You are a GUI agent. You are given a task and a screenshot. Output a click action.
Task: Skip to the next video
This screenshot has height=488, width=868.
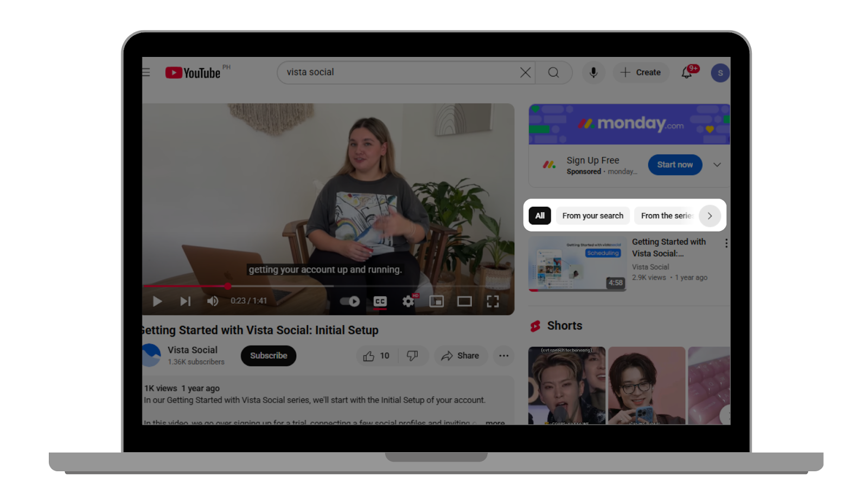186,301
